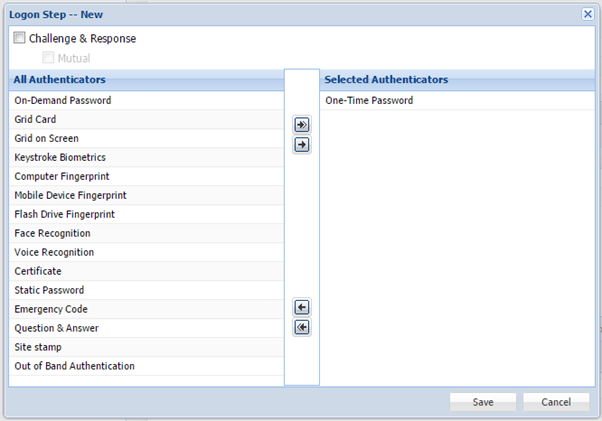Select Emergency Code from the list
This screenshot has height=421, width=602.
(x=51, y=310)
